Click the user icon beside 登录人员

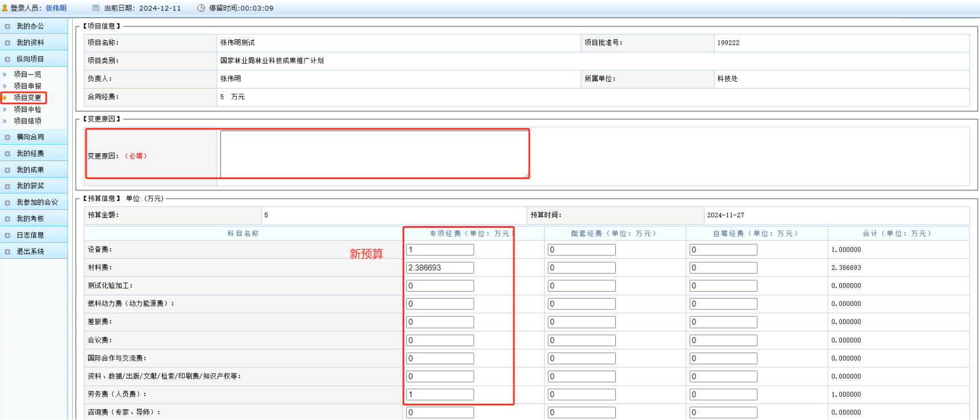(5, 8)
